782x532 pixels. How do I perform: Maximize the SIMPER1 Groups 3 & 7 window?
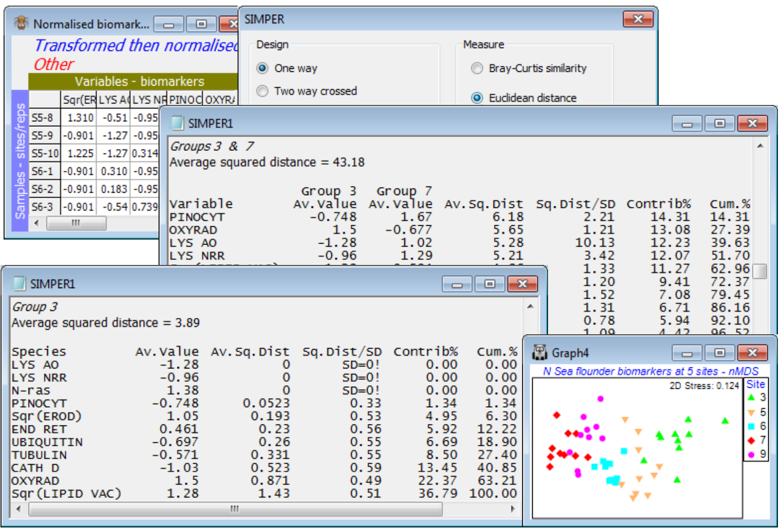coord(719,123)
